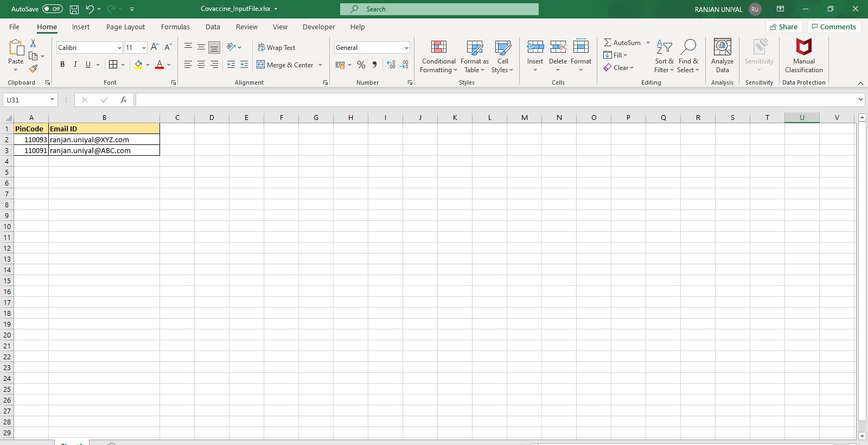Toggle AutoSave switch

pyautogui.click(x=52, y=9)
